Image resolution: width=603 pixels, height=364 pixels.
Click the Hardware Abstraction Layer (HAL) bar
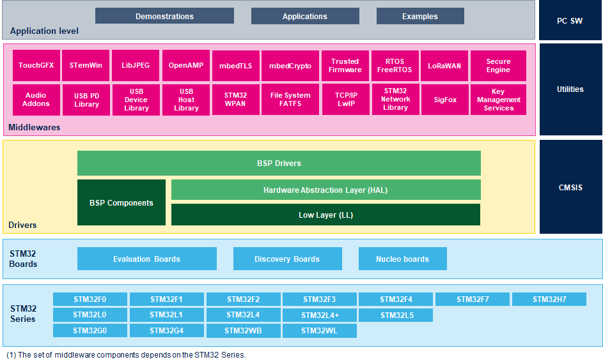325,190
